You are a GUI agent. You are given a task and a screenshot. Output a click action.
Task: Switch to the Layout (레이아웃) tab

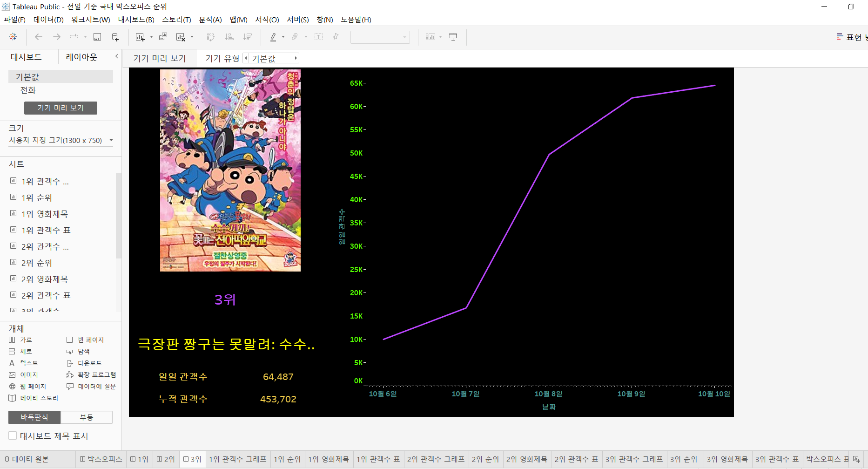(x=81, y=57)
